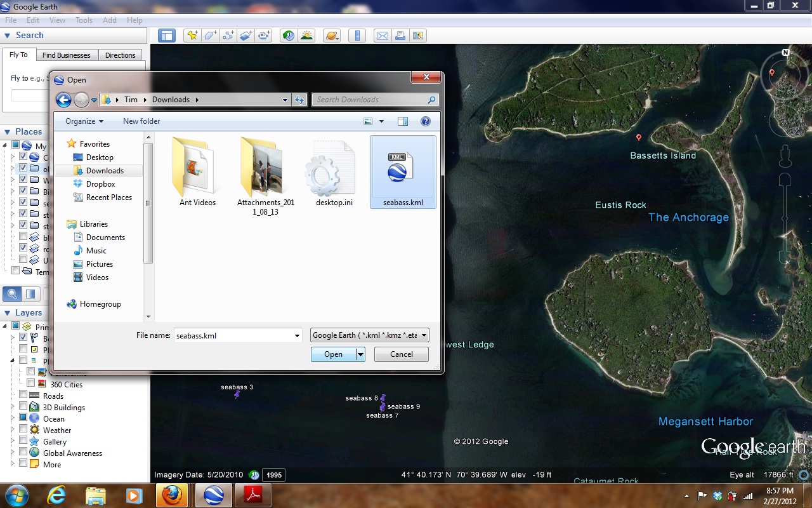Toggle the sidebar with the Hide Sidebar icon

tap(167, 36)
